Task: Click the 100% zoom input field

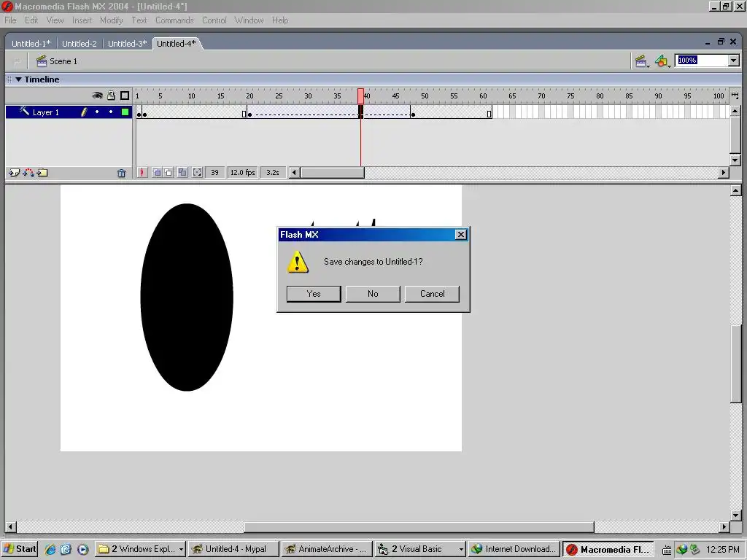Action: pyautogui.click(x=702, y=61)
